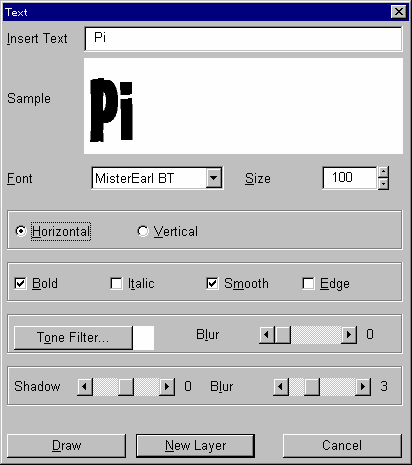Screen dimensions: 412x465
Task: Disable the Smooth checkbox
Action: pyautogui.click(x=212, y=284)
